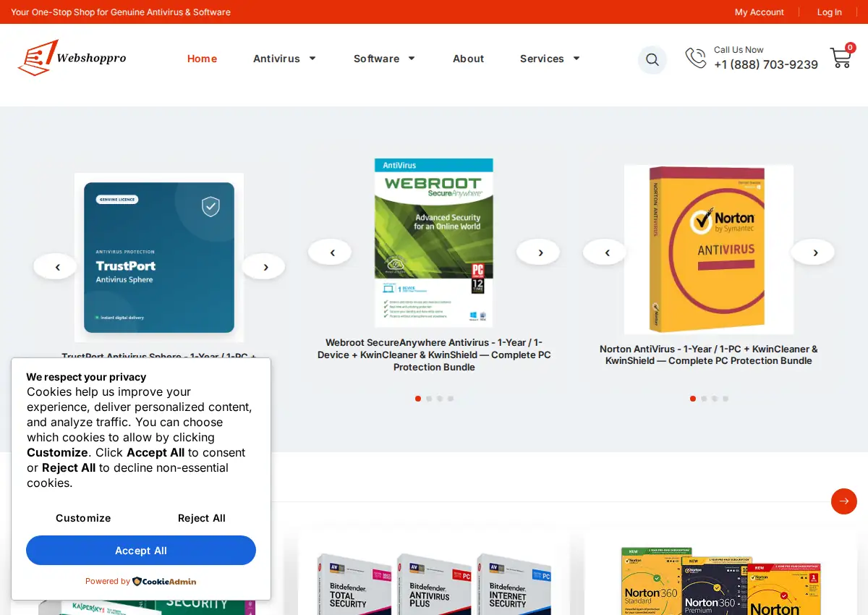Expand the Services menu dropdown arrow

[576, 59]
